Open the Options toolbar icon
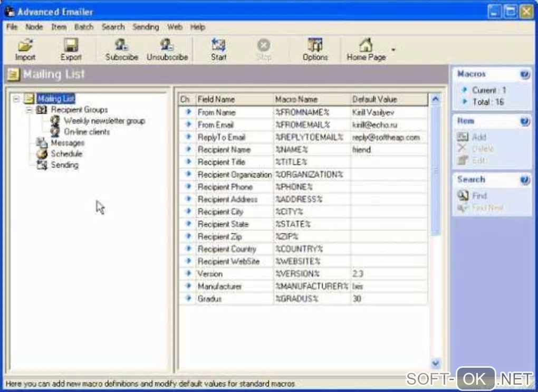This screenshot has height=392, width=538. [x=315, y=45]
